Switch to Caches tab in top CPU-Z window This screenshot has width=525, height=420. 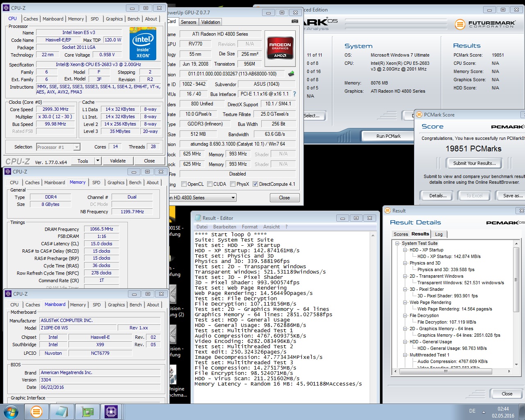click(x=31, y=19)
